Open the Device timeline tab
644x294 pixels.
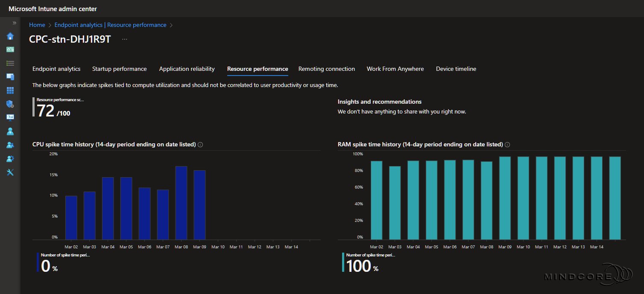pyautogui.click(x=456, y=69)
